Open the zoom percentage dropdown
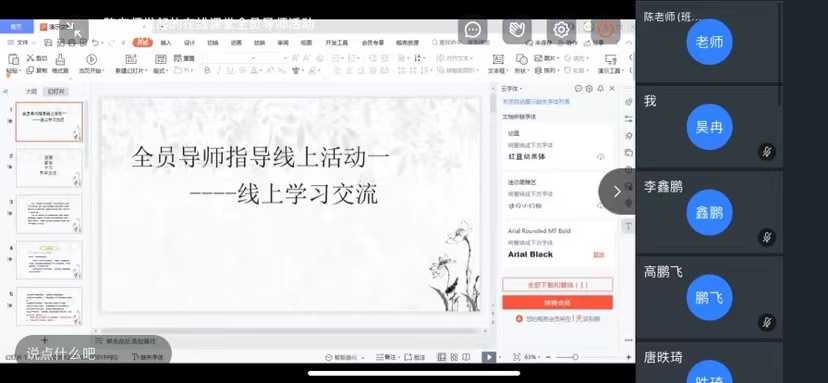 (533, 357)
